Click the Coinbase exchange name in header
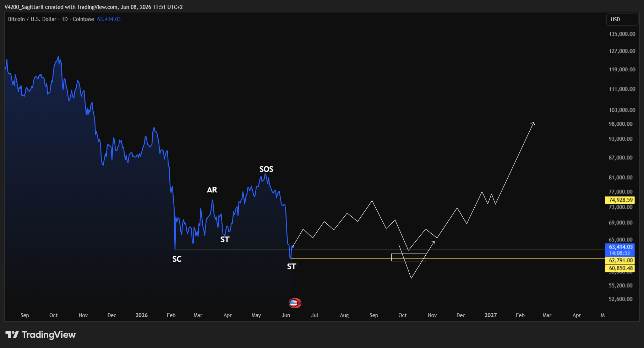Image resolution: width=644 pixels, height=348 pixels. pyautogui.click(x=83, y=19)
